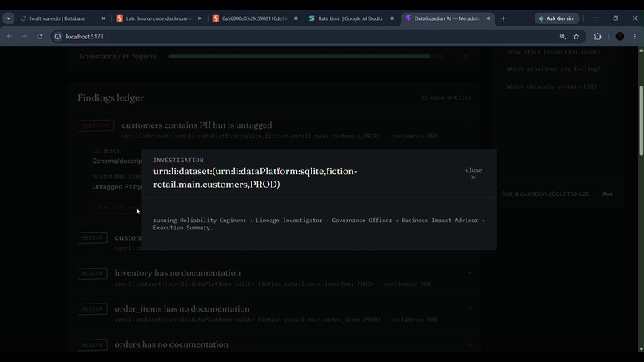Click the Ask button in chat panel
644x362 pixels.
[607, 193]
